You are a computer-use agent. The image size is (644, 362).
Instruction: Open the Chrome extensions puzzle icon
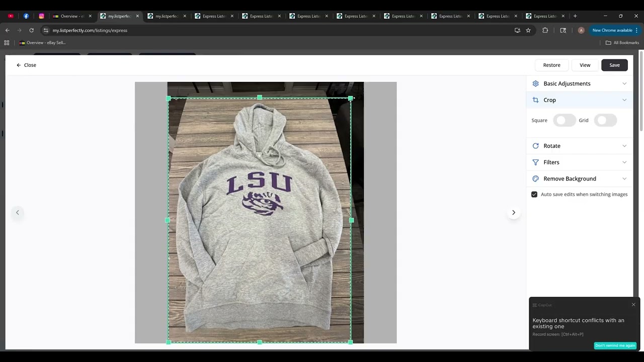point(545,30)
